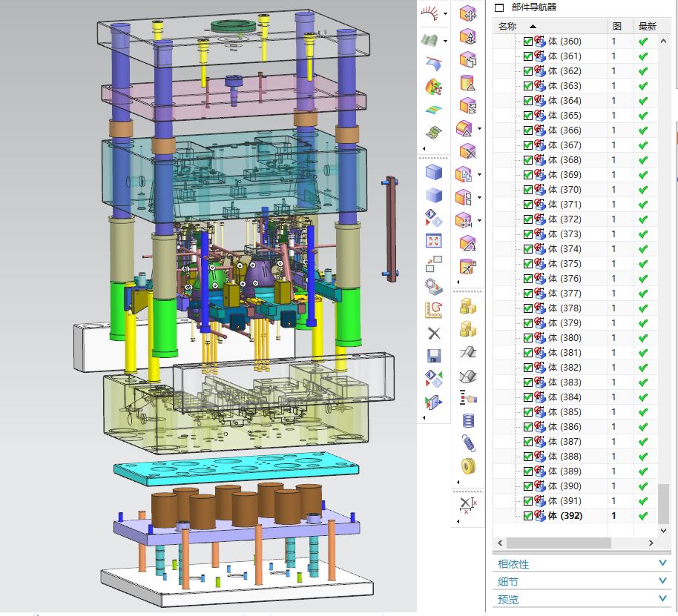The image size is (678, 616).
Task: Click the horizontal scrollbar left arrow
Action: click(500, 543)
